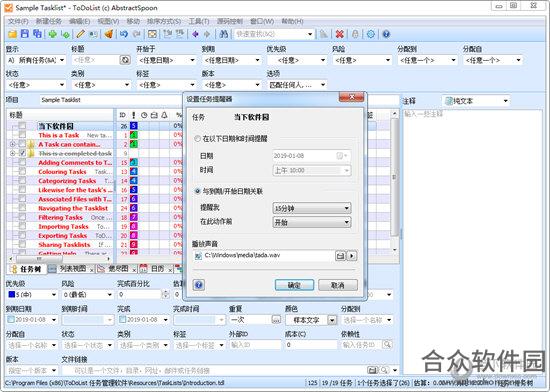Click the blue undo arrow icon

click(x=124, y=34)
